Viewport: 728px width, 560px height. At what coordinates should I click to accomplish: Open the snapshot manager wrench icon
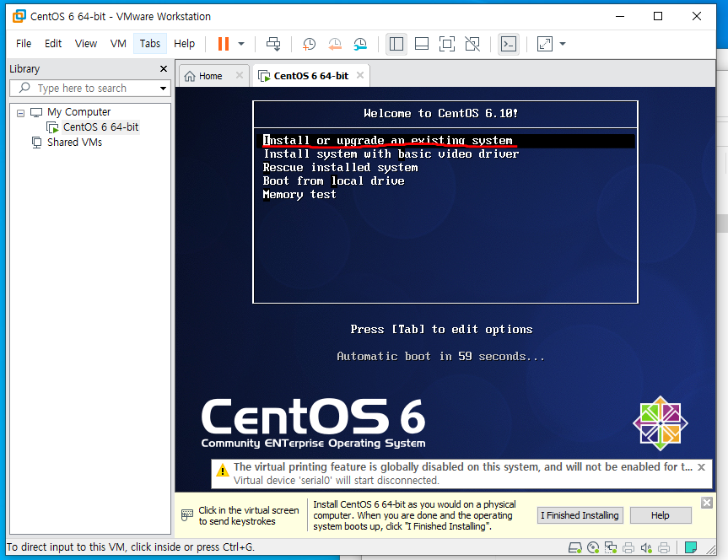(360, 44)
